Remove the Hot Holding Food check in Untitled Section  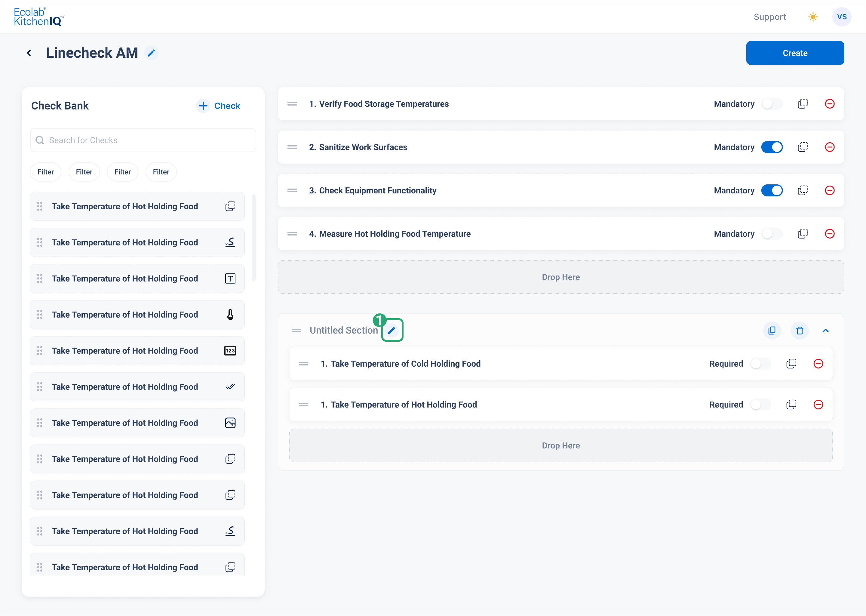coord(818,405)
